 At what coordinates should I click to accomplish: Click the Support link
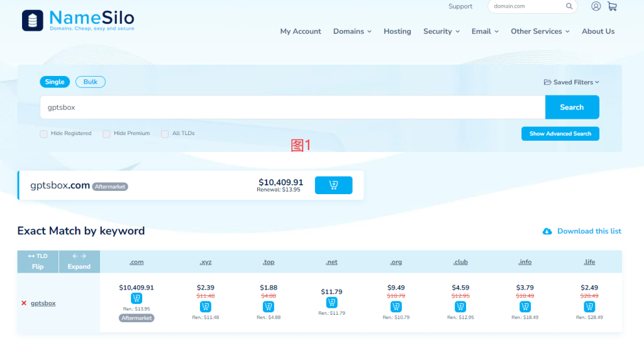(x=460, y=6)
